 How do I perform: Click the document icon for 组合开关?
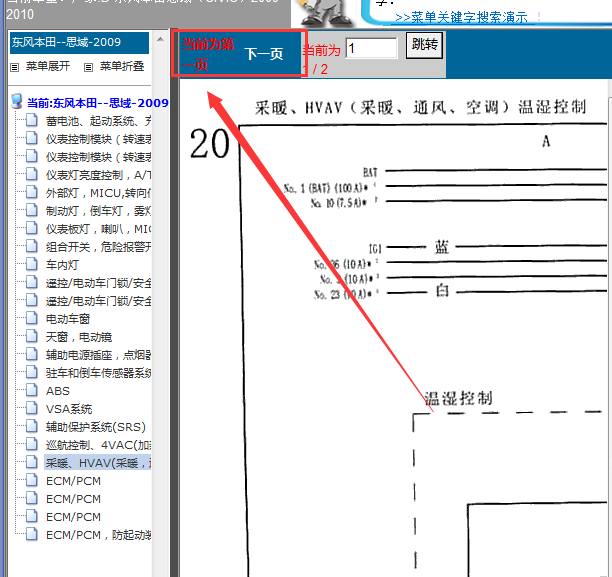coord(32,246)
